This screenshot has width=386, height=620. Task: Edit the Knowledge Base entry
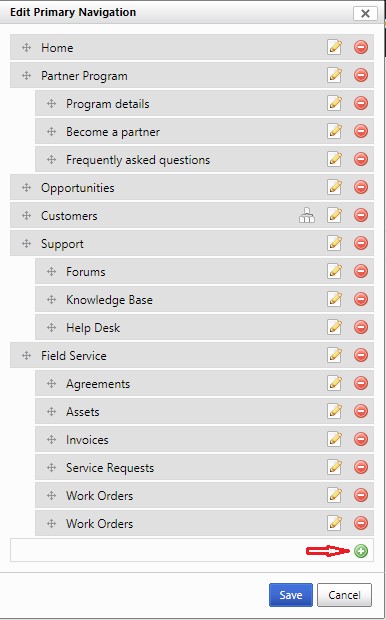click(334, 299)
